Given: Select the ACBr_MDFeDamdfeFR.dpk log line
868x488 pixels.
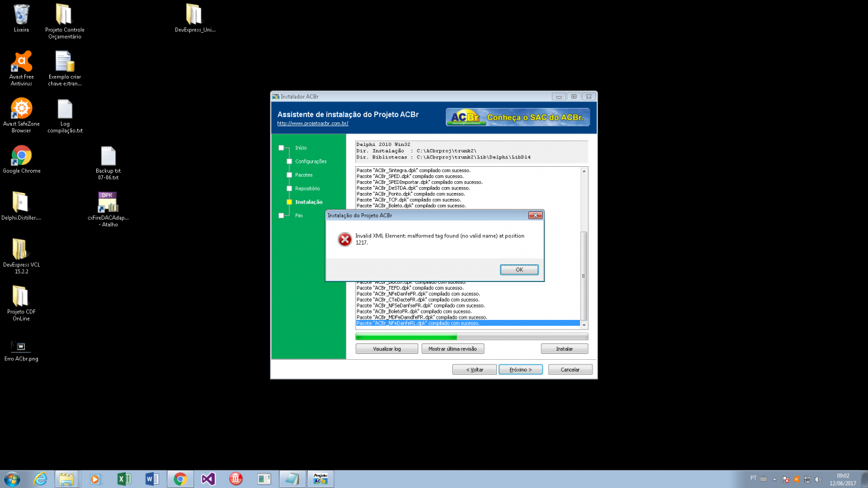Looking at the screenshot, I should 468,317.
